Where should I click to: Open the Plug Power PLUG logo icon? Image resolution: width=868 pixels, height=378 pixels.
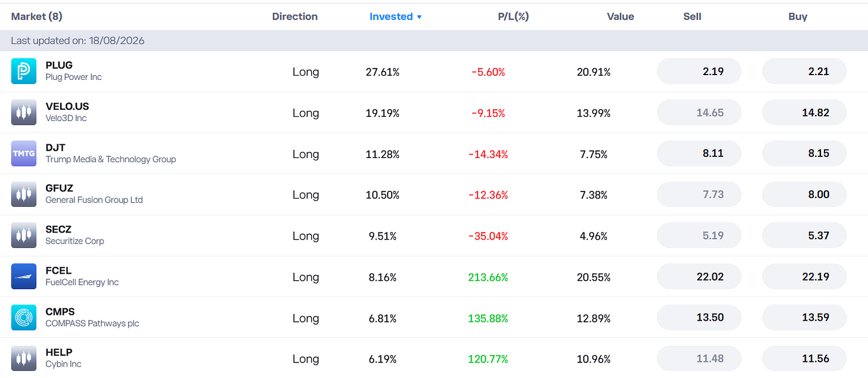point(24,72)
